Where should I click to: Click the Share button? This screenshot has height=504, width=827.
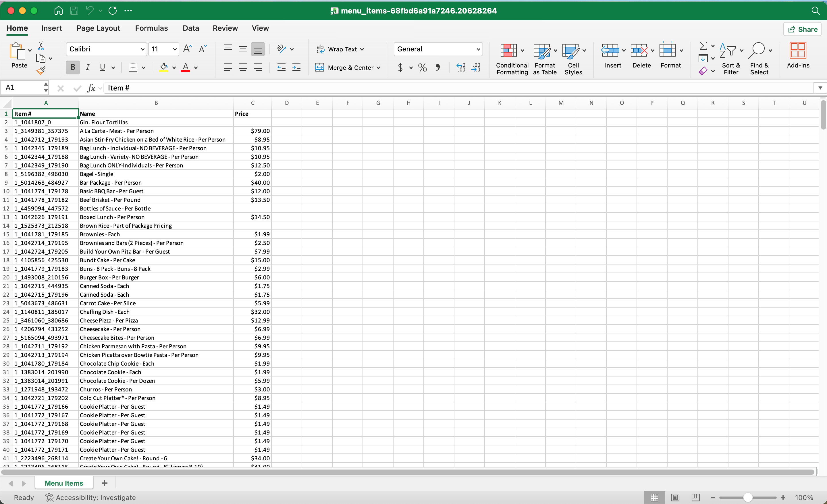pos(803,29)
